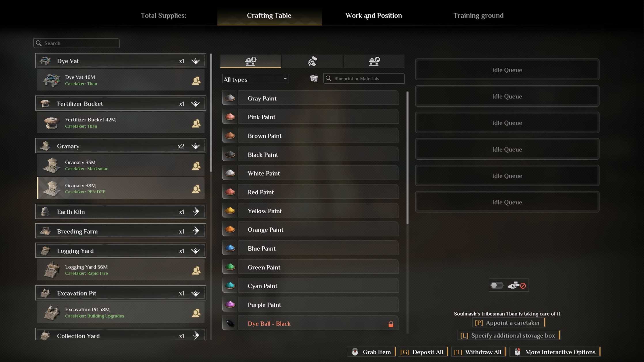644x362 pixels.
Task: Click the caretaker icon on Dye Vat 46M
Action: 196,81
